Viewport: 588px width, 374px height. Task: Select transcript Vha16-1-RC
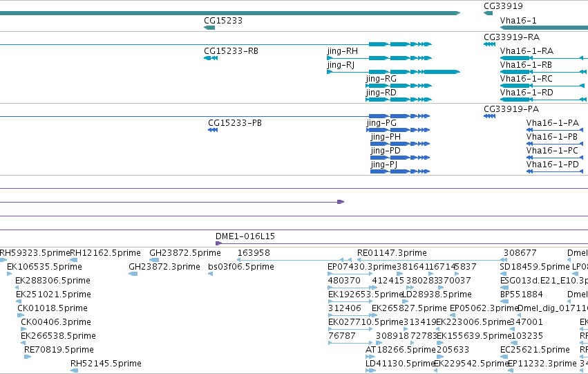click(526, 79)
